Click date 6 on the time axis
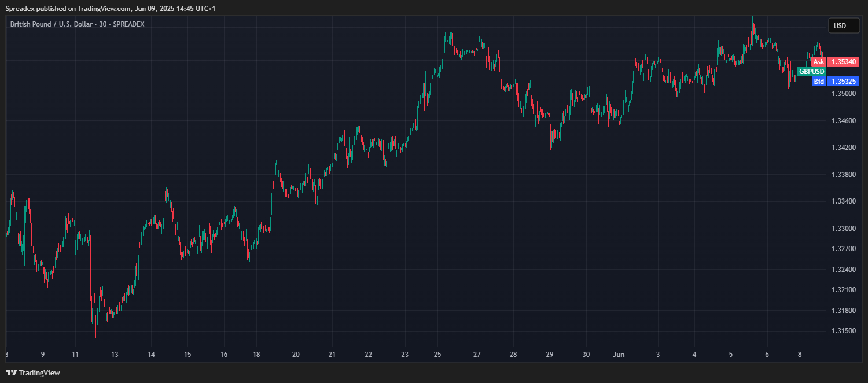Viewport: 868px width, 383px height. click(767, 355)
